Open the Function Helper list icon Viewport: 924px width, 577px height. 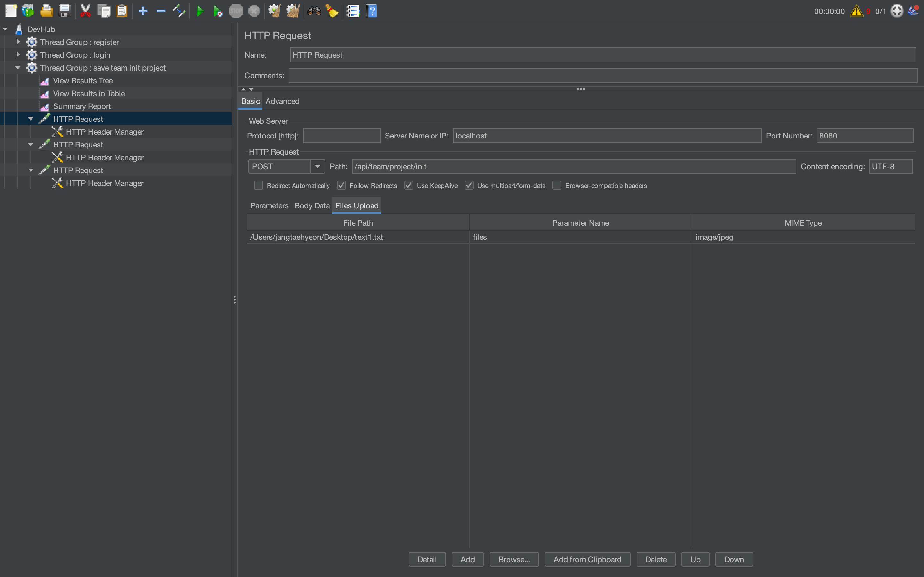tap(353, 11)
